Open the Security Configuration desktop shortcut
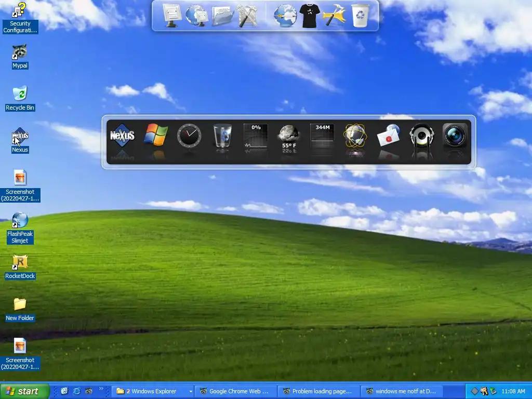Screen dimensions: 532x399 [20, 18]
